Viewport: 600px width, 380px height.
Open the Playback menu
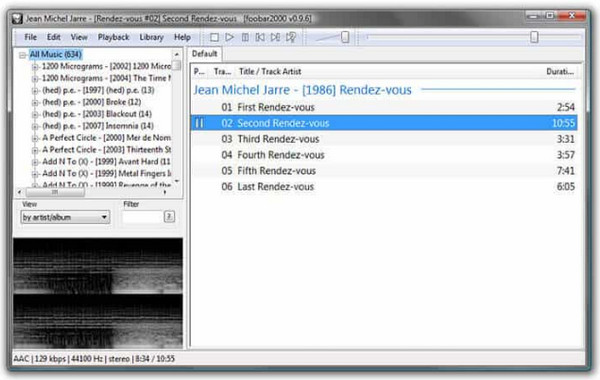pos(114,37)
